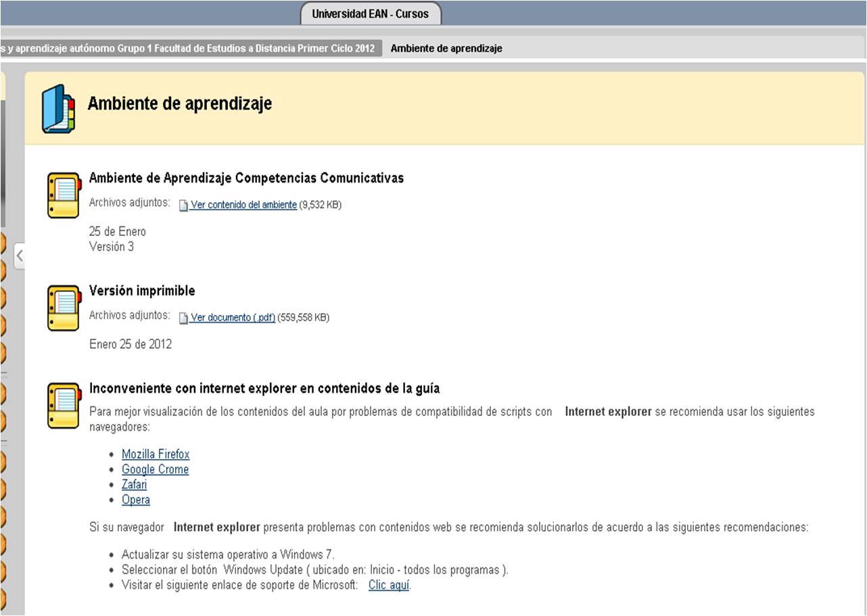867x616 pixels.
Task: Click the Versión imprimible item title
Action: 142,291
